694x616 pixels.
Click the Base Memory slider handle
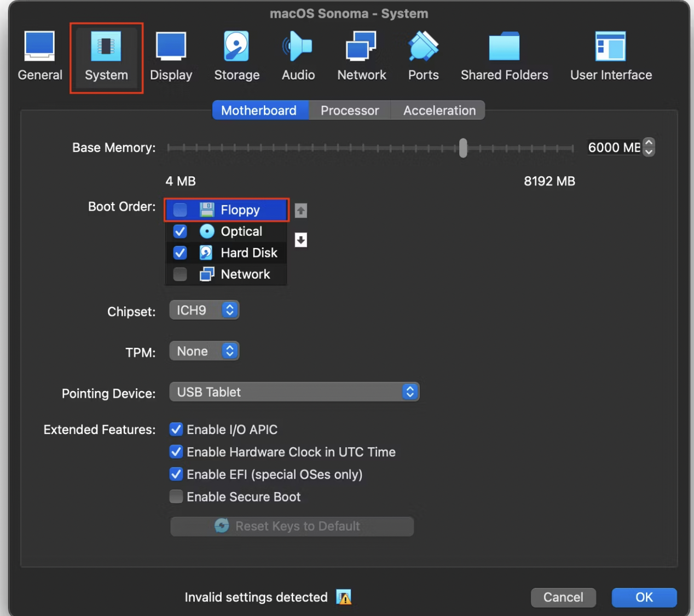click(463, 148)
